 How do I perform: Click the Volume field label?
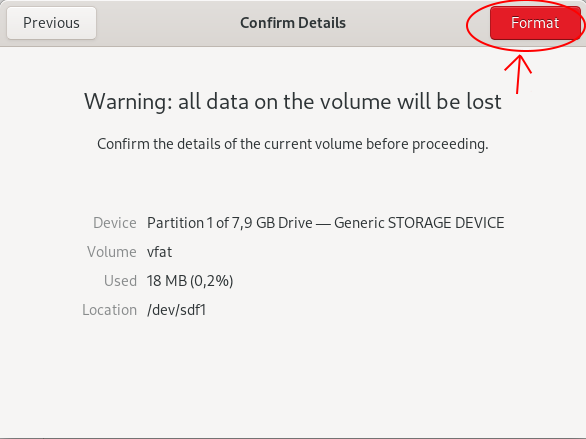(x=112, y=252)
